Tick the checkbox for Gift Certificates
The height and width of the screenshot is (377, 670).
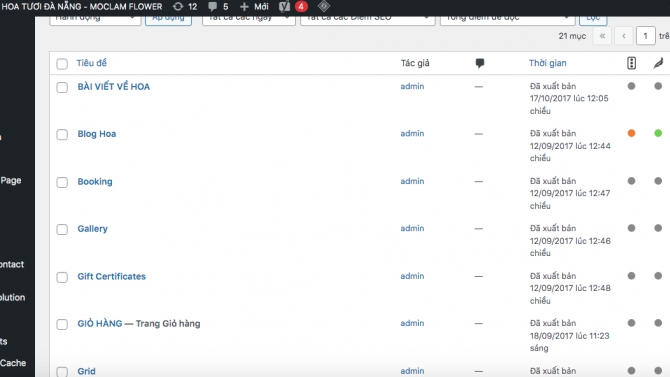pos(62,277)
